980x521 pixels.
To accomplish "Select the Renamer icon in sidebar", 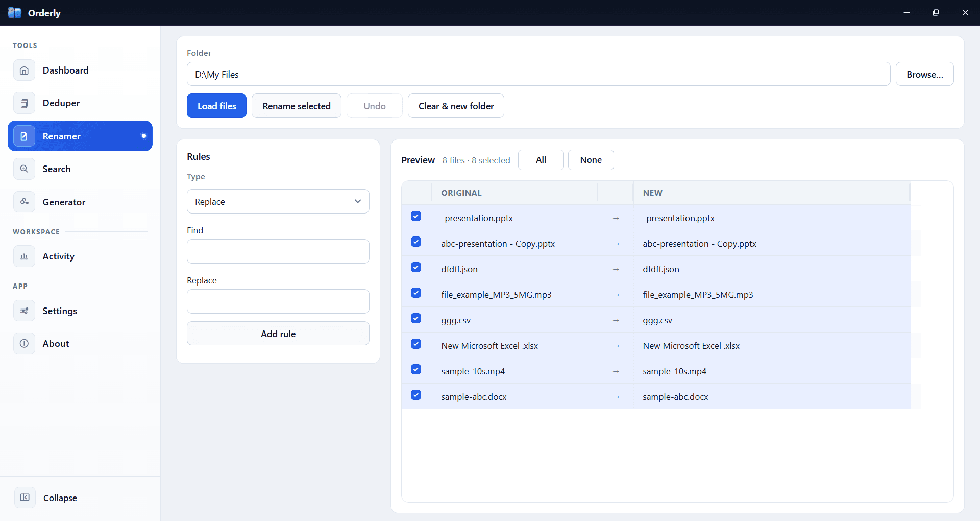I will [24, 136].
